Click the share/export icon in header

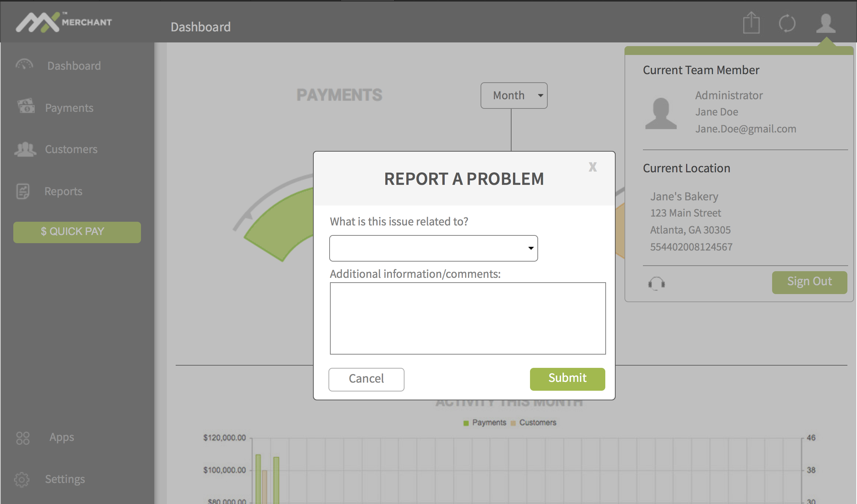[x=751, y=23]
